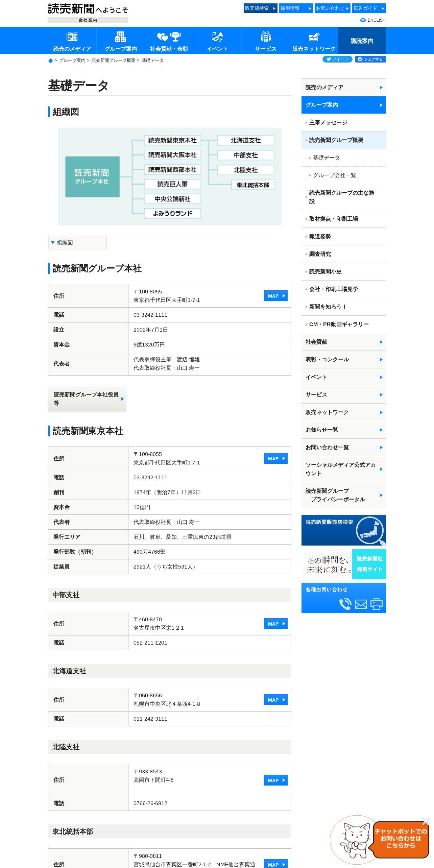The height and width of the screenshot is (868, 434).
Task: Click the 読売新聞社 採用サイト banner
Action: click(344, 564)
